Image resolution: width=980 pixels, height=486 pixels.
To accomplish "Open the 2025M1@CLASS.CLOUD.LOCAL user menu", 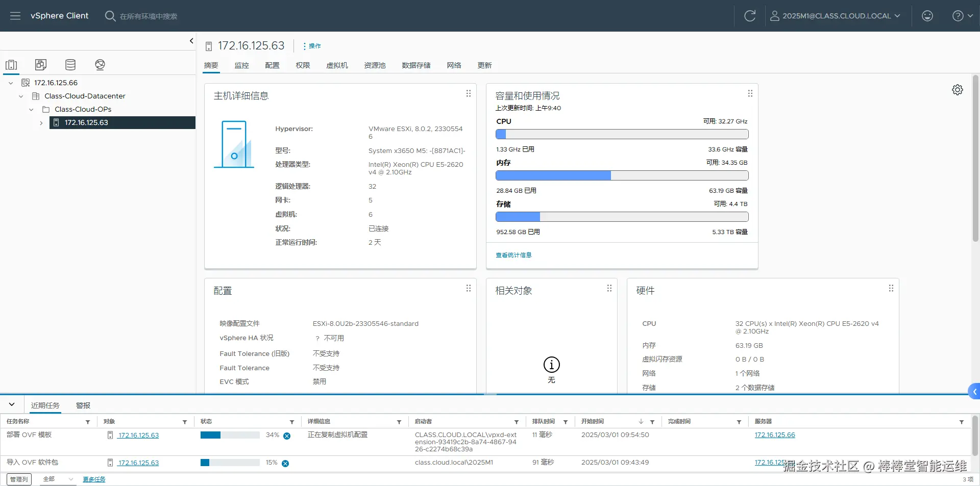I will pyautogui.click(x=835, y=16).
